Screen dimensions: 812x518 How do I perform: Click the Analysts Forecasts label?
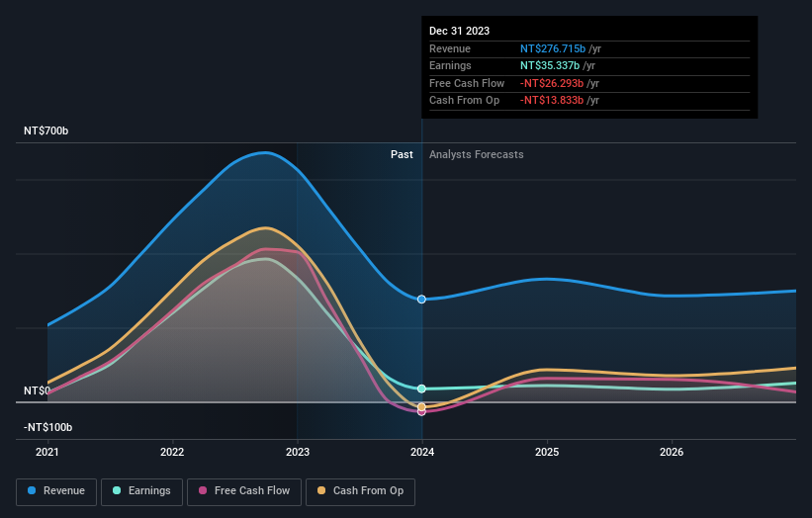pyautogui.click(x=477, y=155)
